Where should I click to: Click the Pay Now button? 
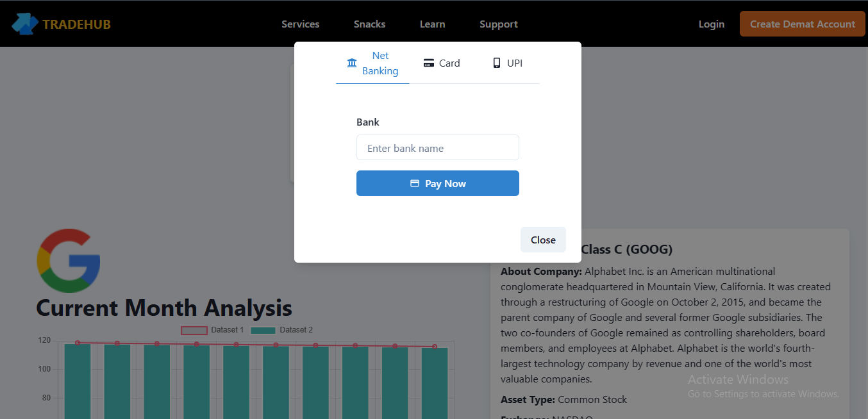[438, 183]
